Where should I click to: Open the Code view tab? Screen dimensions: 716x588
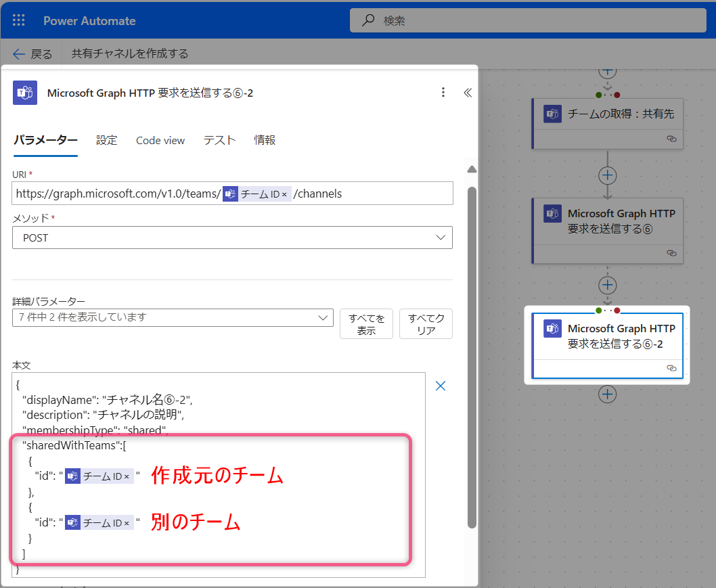(160, 140)
